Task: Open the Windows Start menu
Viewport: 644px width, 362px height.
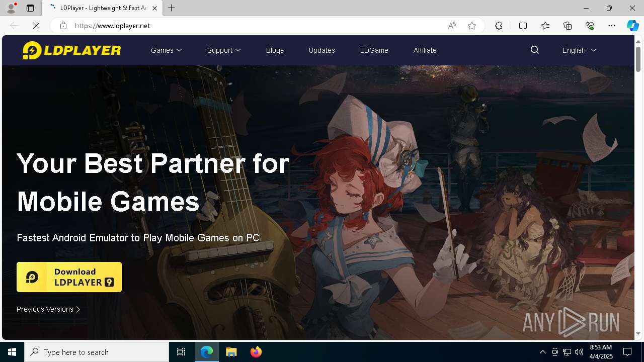Action: coord(12,352)
